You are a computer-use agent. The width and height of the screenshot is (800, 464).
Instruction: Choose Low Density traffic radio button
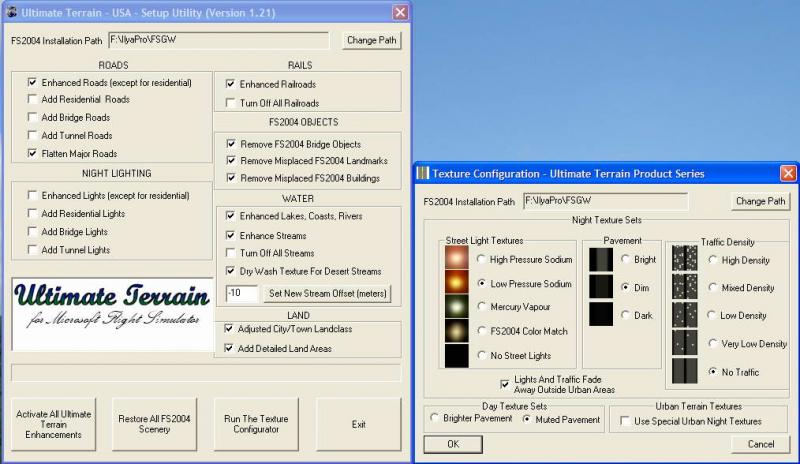(x=713, y=315)
